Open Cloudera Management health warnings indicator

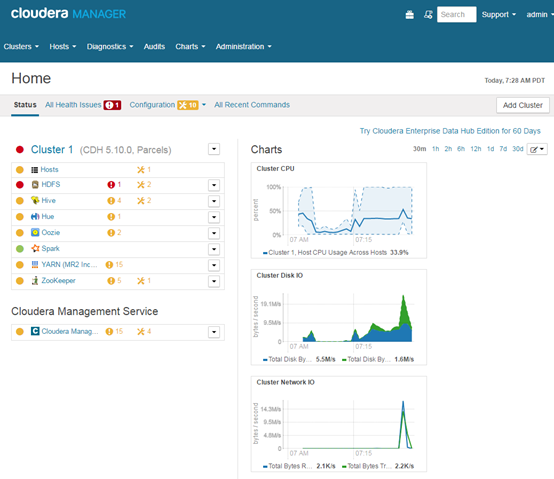coord(114,331)
